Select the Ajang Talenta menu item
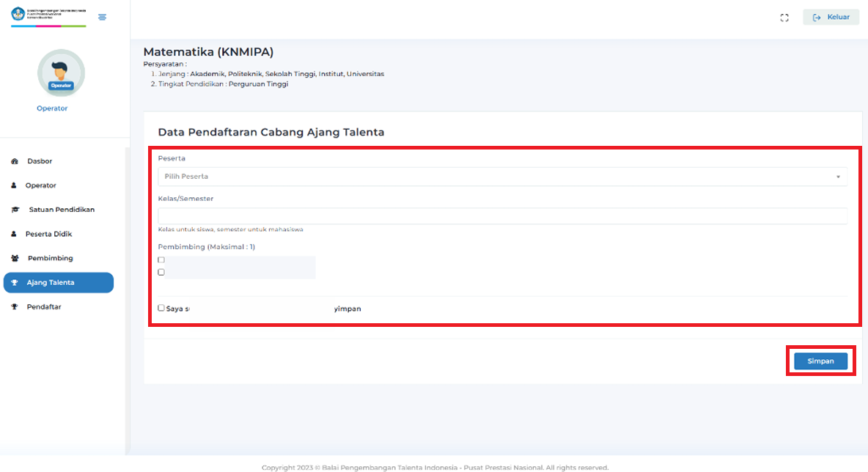The width and height of the screenshot is (868, 472). (x=59, y=283)
